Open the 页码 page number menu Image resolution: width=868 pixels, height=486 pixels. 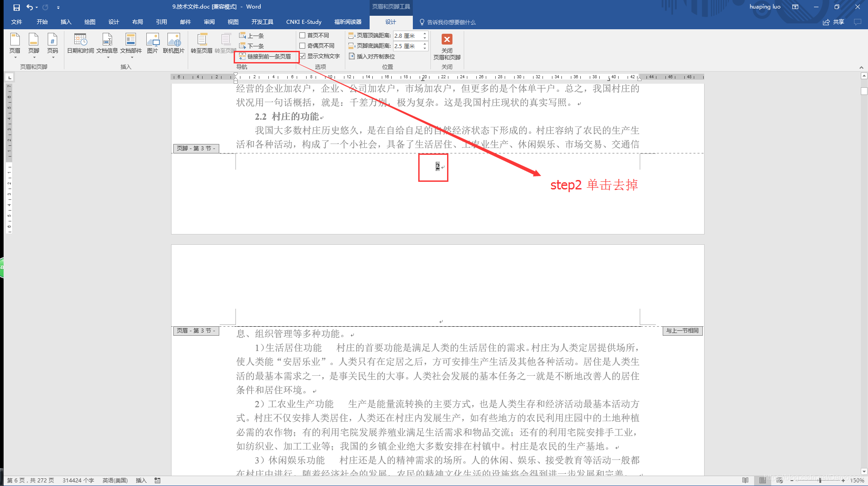tap(53, 45)
